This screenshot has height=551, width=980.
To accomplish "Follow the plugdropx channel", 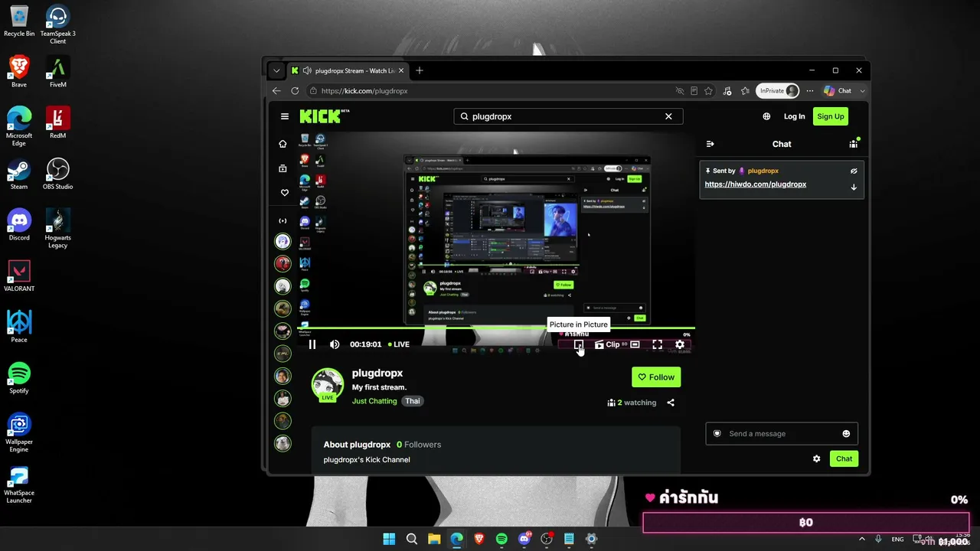I will point(656,377).
